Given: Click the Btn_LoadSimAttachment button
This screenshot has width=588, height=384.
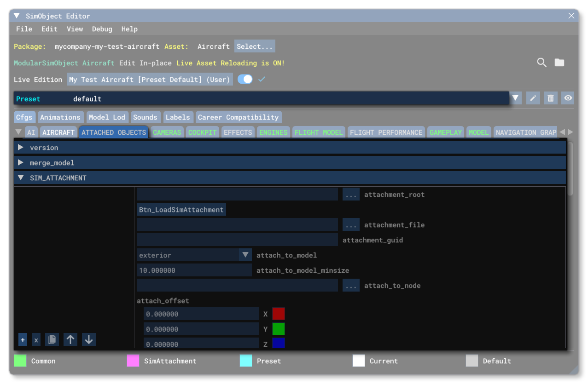Looking at the screenshot, I should click(x=181, y=210).
